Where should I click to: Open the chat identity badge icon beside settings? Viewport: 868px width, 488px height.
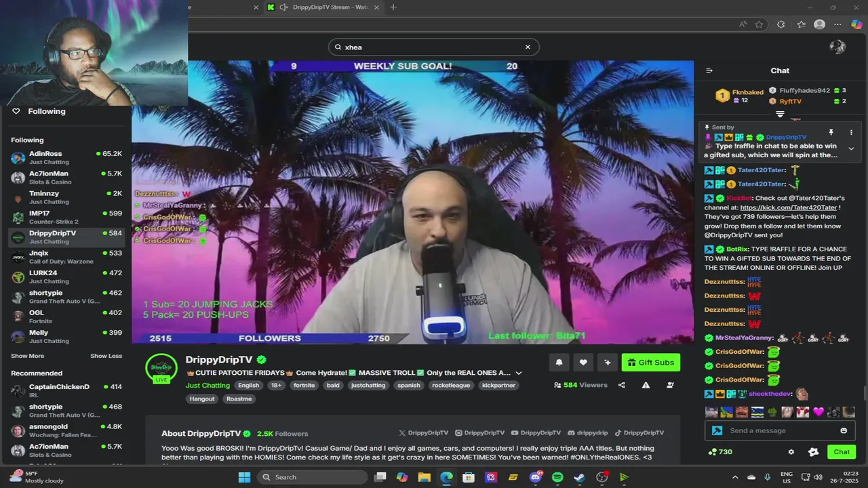pos(814,452)
